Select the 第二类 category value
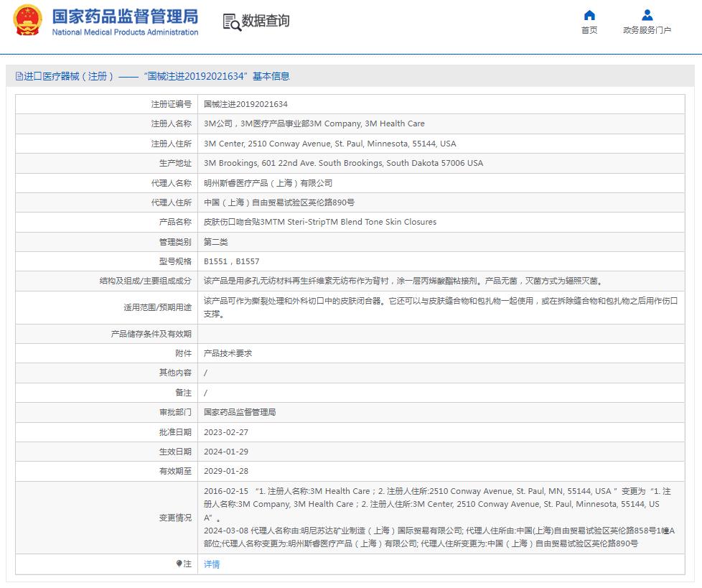Image resolution: width=702 pixels, height=588 pixels. point(216,242)
